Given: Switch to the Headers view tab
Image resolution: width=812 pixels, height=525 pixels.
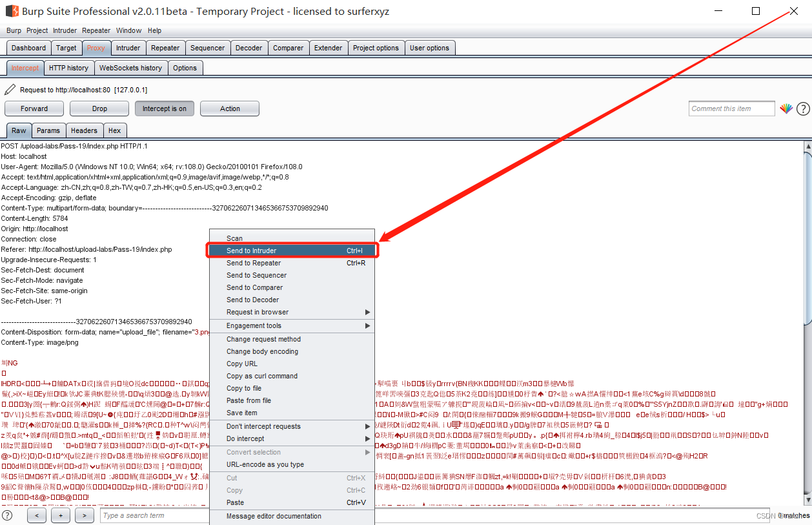Looking at the screenshot, I should (x=84, y=130).
